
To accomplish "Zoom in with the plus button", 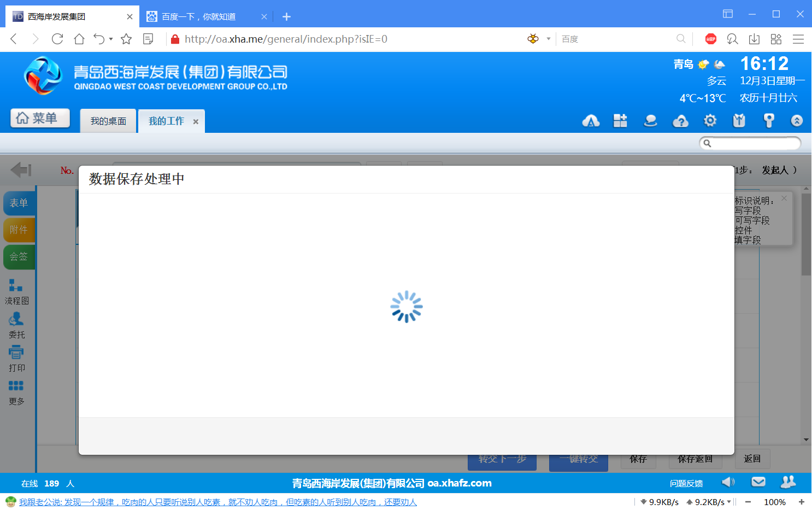I will tap(802, 502).
